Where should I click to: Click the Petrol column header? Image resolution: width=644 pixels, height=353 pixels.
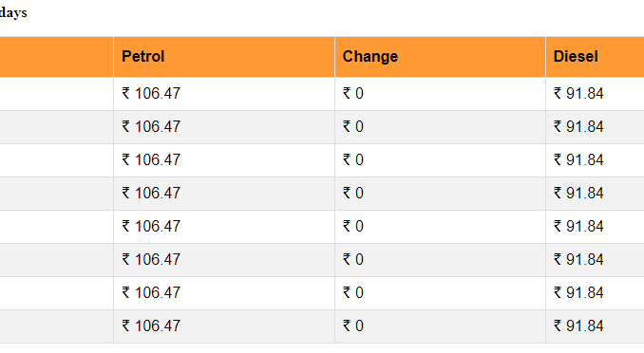tap(142, 57)
